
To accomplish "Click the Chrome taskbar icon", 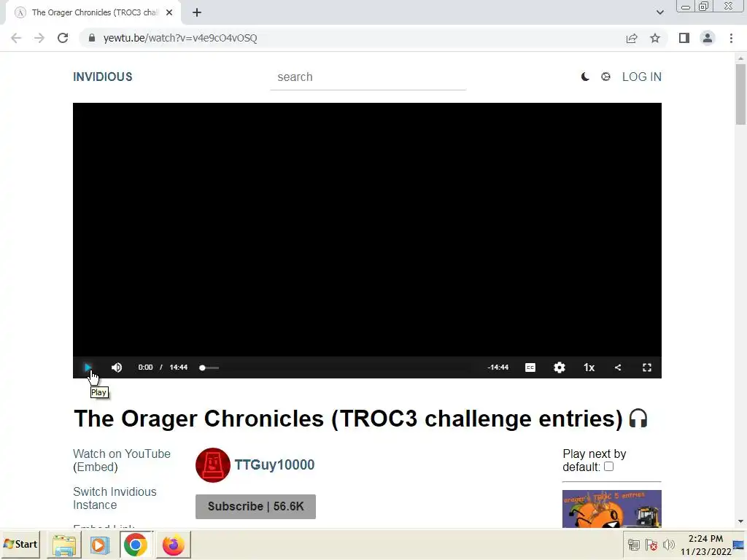I will pos(136,545).
